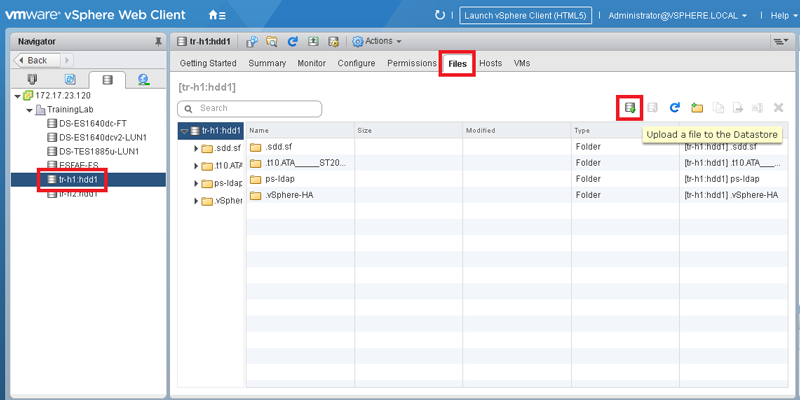The image size is (800, 400).
Task: Select TrainingLab datacenter in Navigator
Action: tap(64, 110)
